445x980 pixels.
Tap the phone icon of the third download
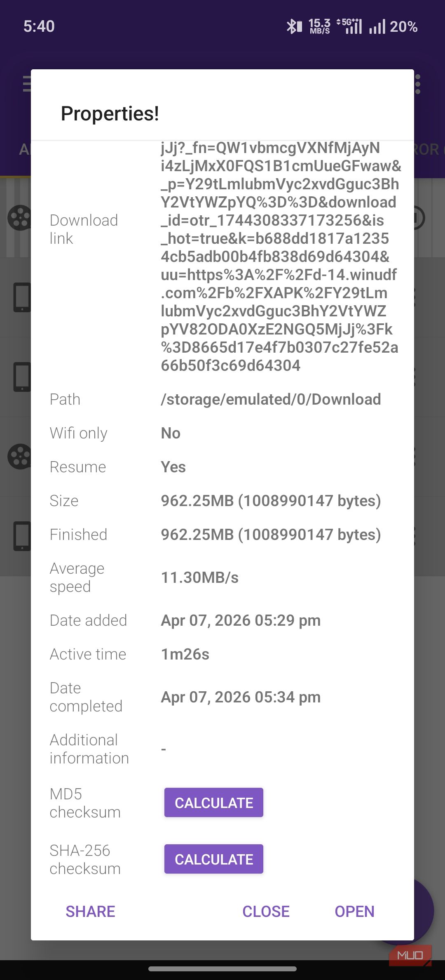tap(22, 377)
